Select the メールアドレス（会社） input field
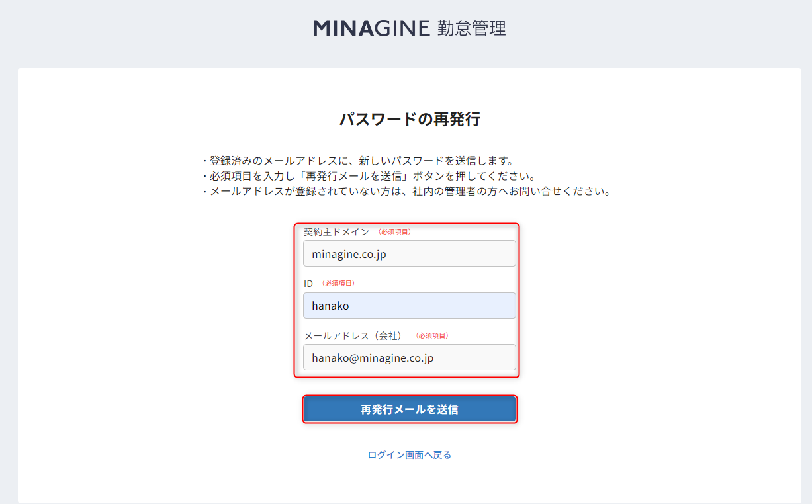The image size is (812, 504). pos(410,357)
